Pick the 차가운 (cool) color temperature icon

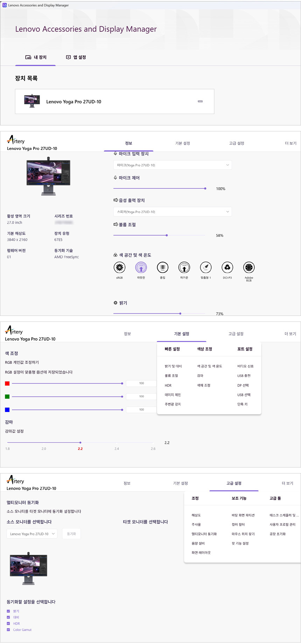184,268
